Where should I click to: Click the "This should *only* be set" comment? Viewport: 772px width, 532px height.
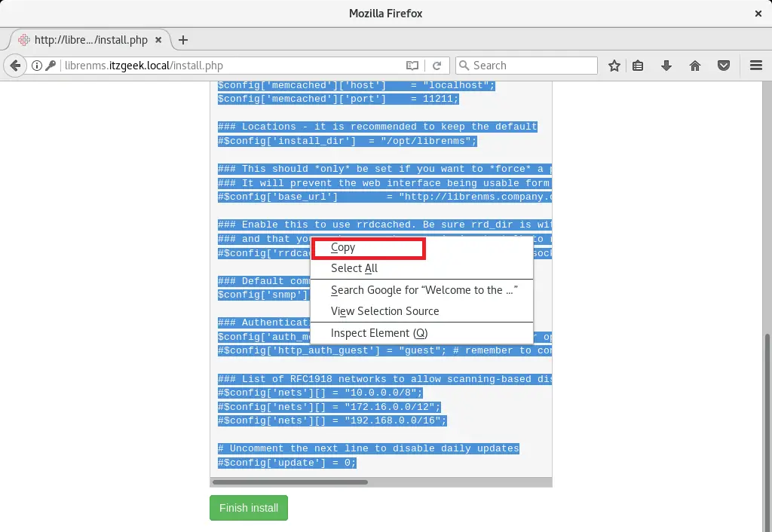pyautogui.click(x=384, y=169)
